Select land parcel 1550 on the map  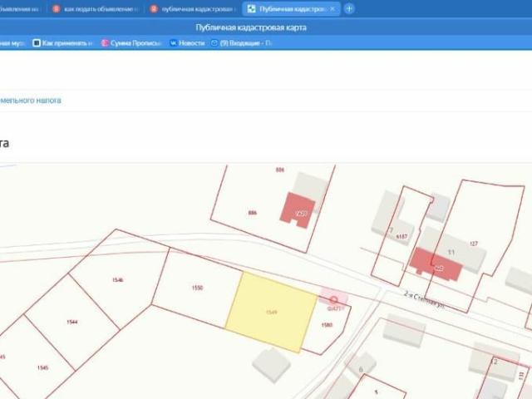click(x=198, y=288)
